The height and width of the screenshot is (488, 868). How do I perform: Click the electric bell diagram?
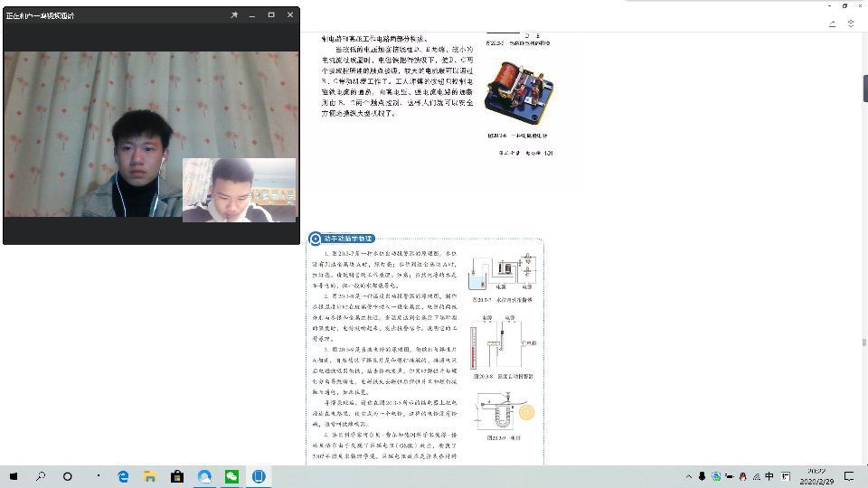point(505,410)
